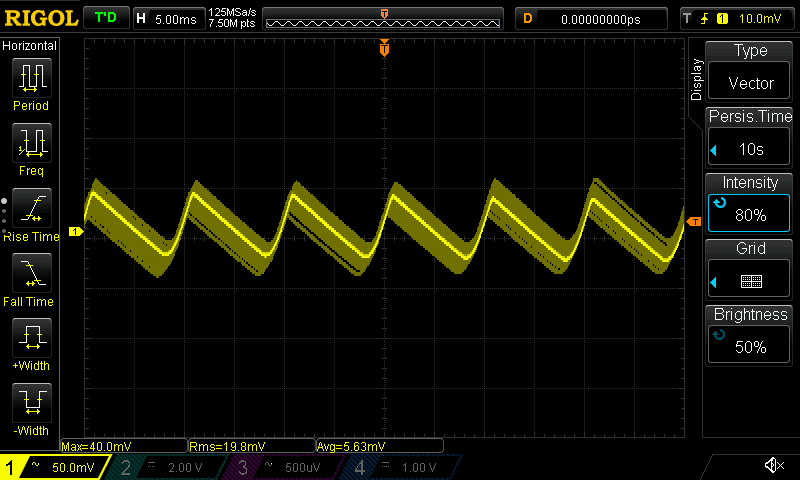Click the Horizontal menu header
800x480 pixels.
click(x=30, y=45)
